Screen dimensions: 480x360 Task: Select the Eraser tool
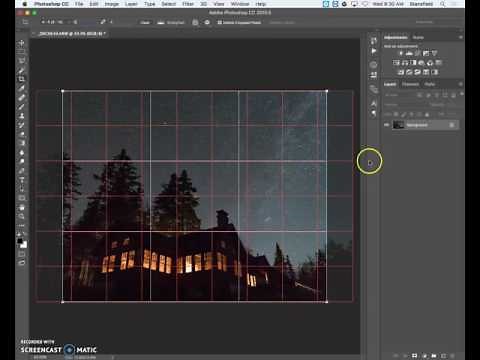[22, 134]
